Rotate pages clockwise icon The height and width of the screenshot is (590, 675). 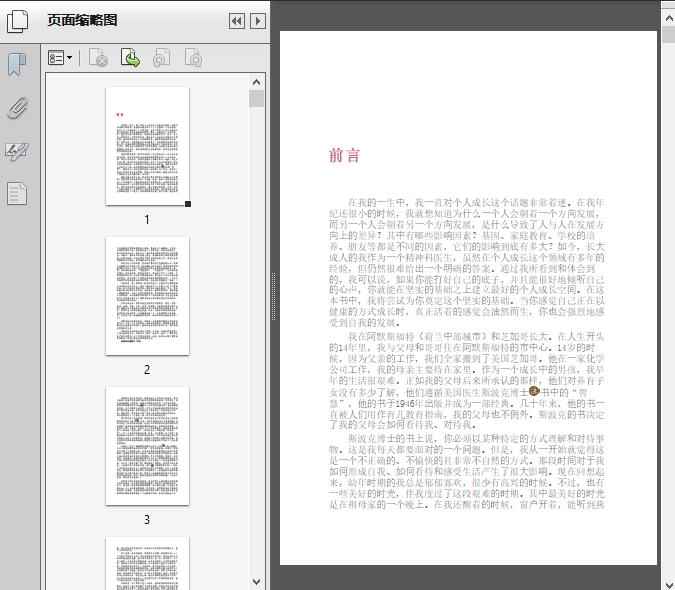[193, 58]
